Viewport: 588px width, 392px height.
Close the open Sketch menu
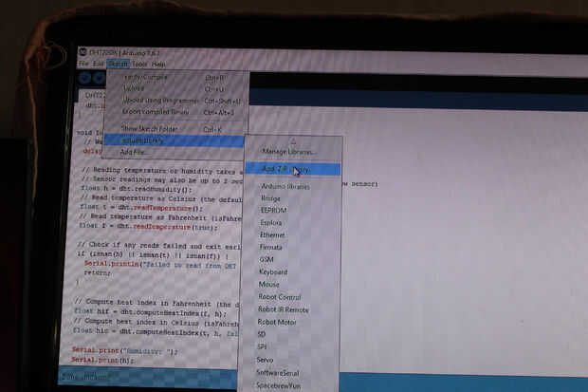(x=118, y=65)
